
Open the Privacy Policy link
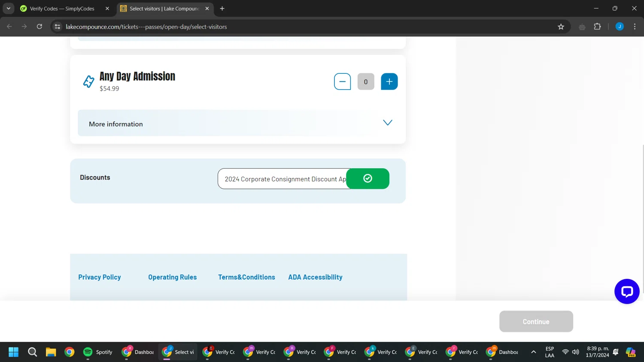coord(100,277)
